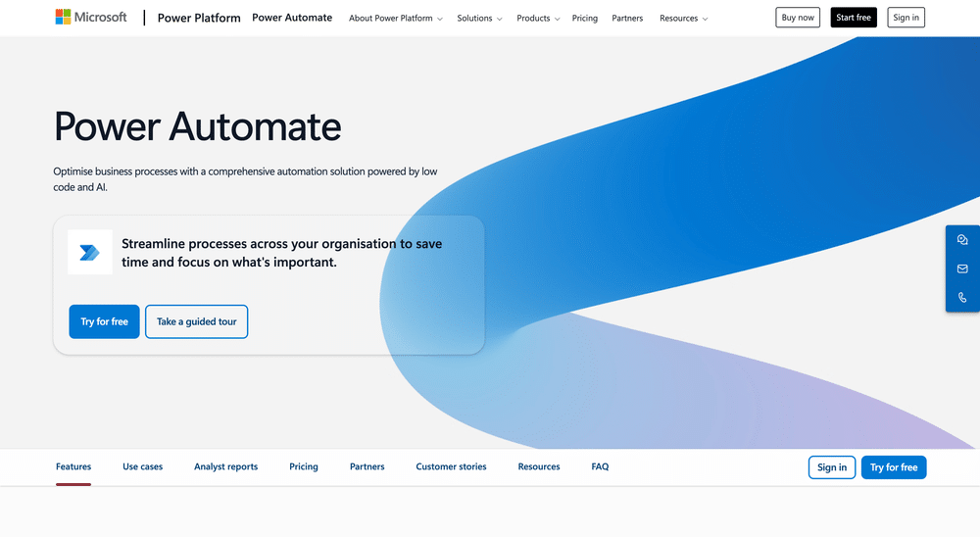Open Partners in top navigation

coord(627,19)
